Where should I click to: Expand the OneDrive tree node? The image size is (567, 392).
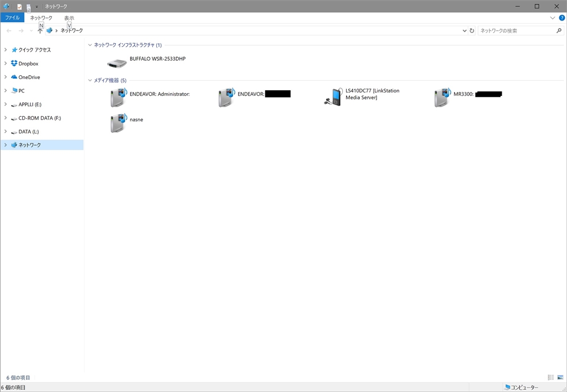click(x=6, y=77)
